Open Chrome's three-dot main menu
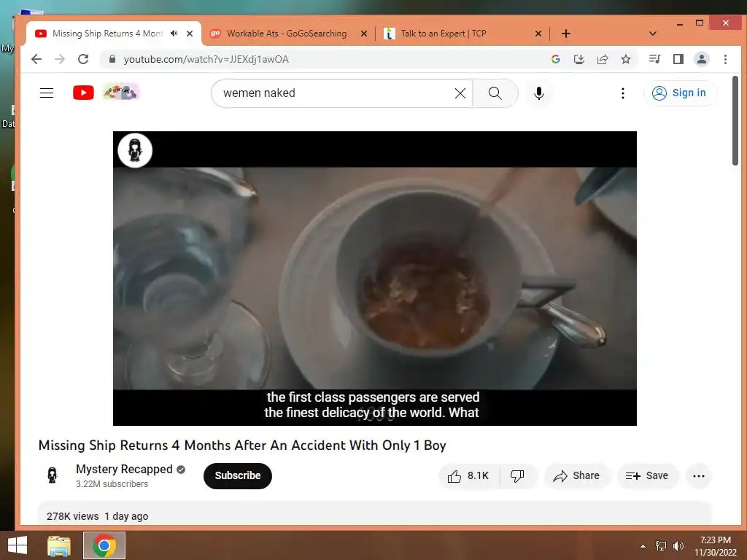Image resolution: width=747 pixels, height=560 pixels. pyautogui.click(x=725, y=59)
